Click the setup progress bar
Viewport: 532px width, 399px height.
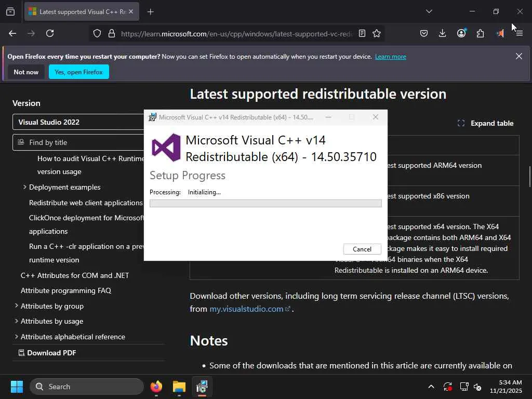click(265, 203)
